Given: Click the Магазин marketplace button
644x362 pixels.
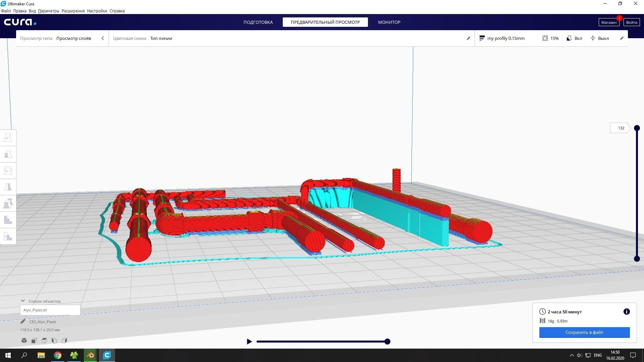Looking at the screenshot, I should pos(608,22).
